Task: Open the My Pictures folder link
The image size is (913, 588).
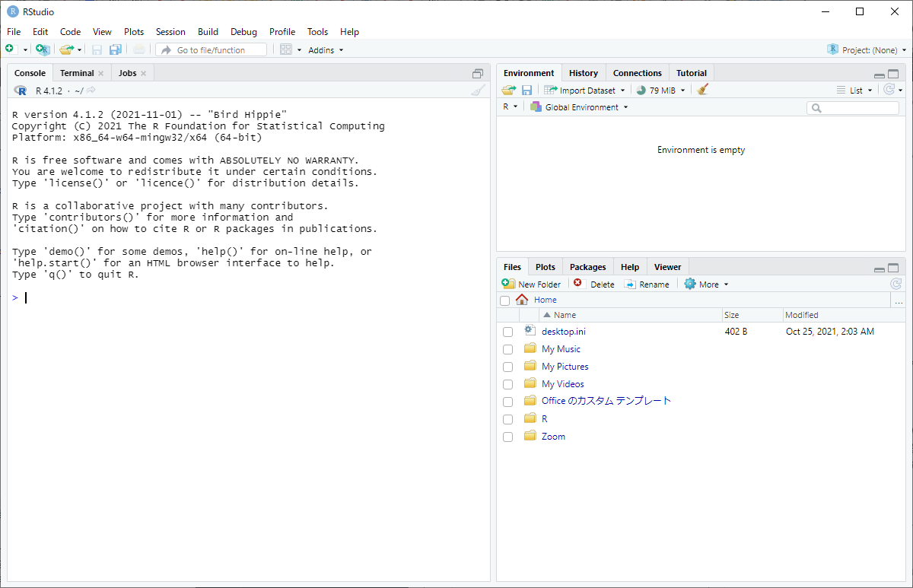Action: click(564, 366)
